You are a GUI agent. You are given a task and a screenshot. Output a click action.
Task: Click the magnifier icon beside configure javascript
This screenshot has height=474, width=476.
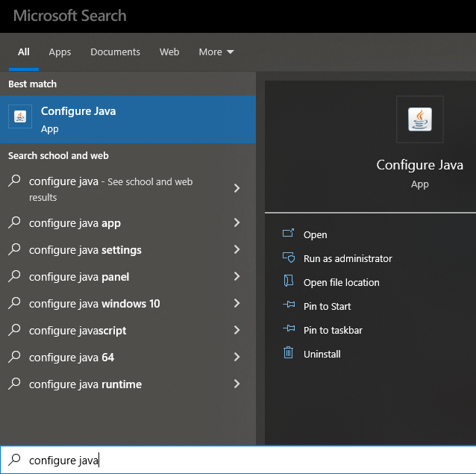point(14,329)
